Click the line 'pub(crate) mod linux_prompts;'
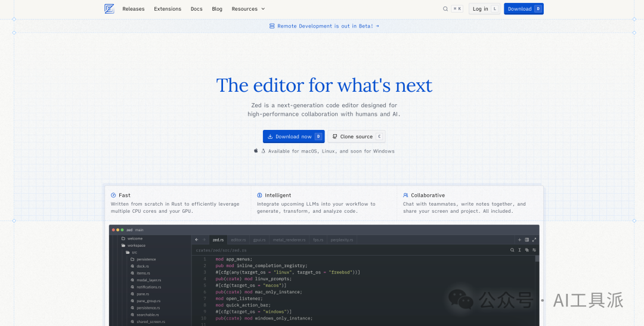 [x=253, y=279]
